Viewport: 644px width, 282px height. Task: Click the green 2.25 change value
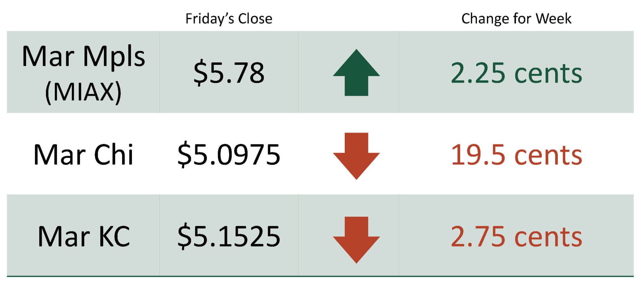click(478, 73)
